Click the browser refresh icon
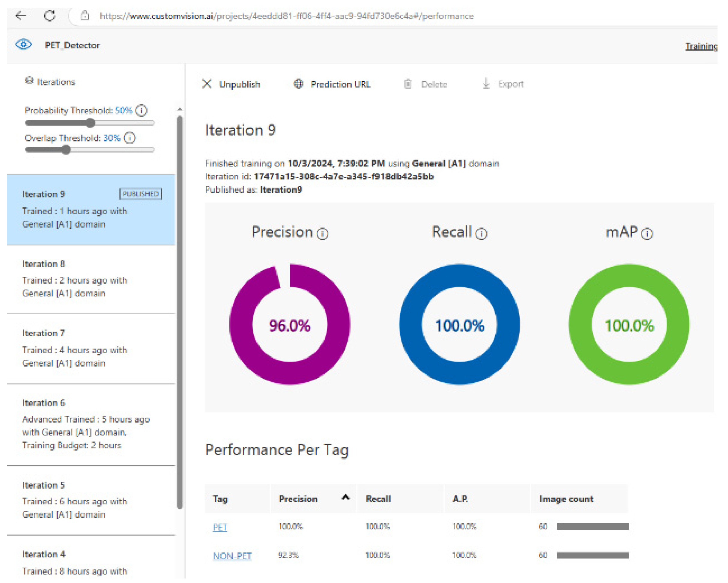This screenshot has height=583, width=728. [50, 16]
